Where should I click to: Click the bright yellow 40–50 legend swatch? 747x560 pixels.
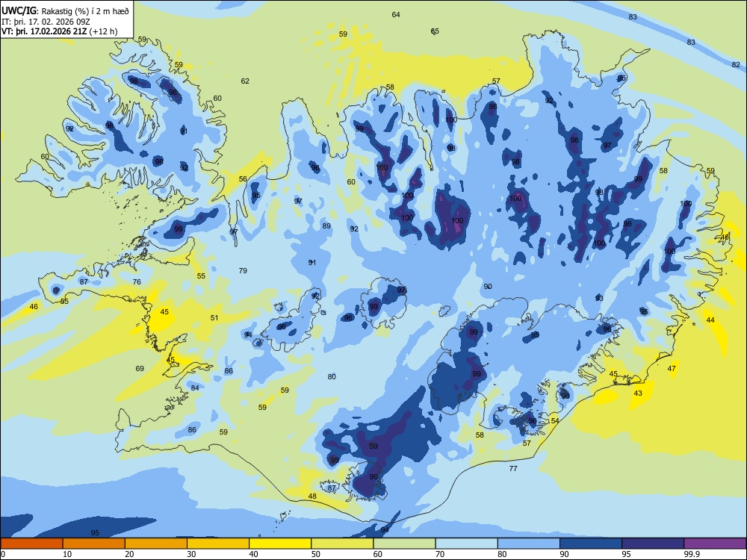pos(280,544)
